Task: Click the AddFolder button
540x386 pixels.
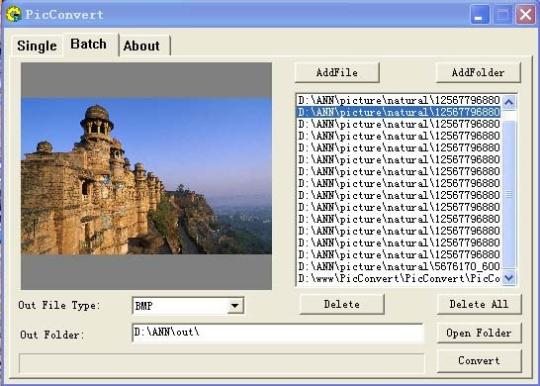Action: pos(478,72)
